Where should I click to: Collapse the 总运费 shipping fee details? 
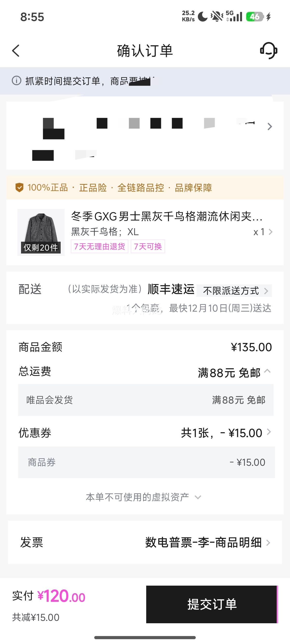tap(267, 371)
